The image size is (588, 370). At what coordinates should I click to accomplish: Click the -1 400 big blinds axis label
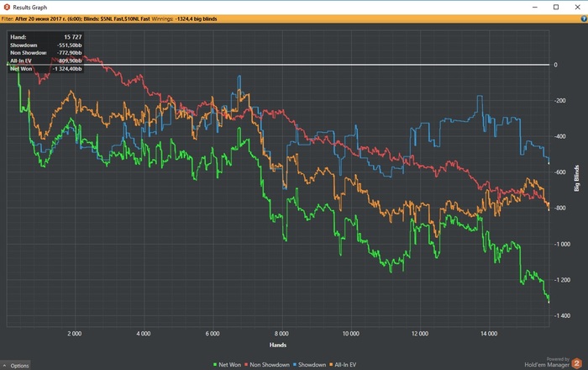[x=562, y=315]
